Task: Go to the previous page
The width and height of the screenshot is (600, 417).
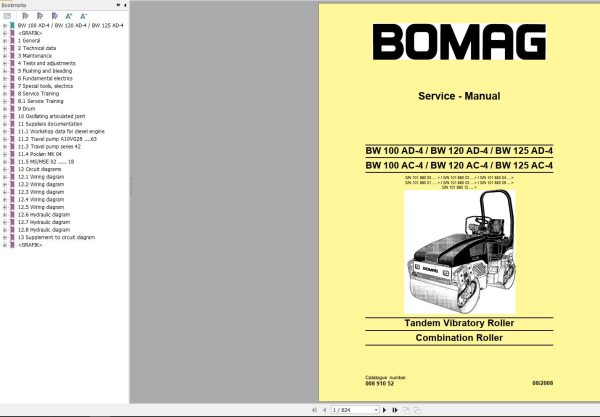Action: pos(324,410)
